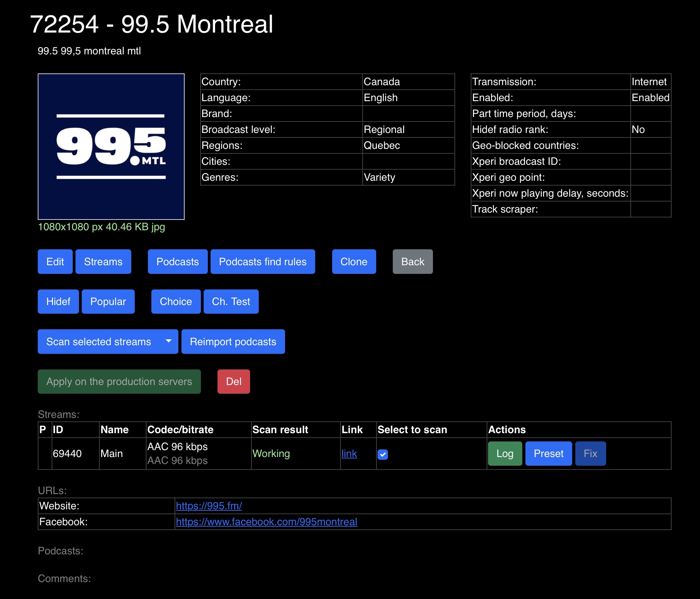Expand the Scan selected streams dropdown arrow

(169, 341)
